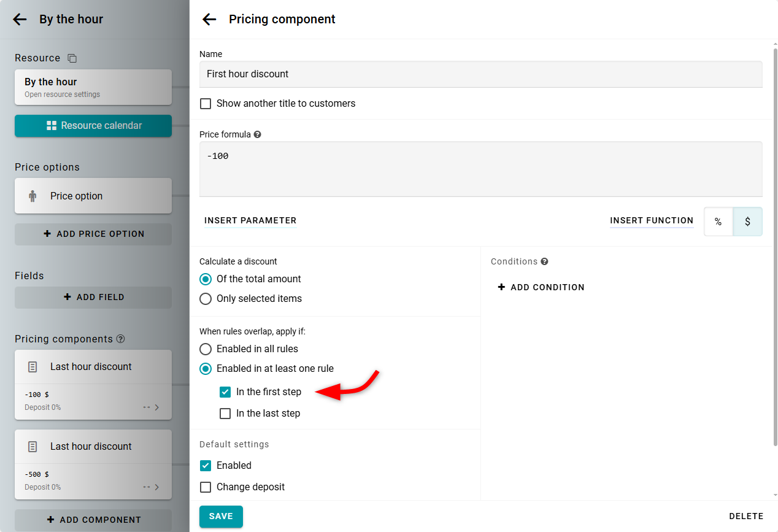Uncheck In the first step checkbox
Image resolution: width=778 pixels, height=532 pixels.
[x=225, y=392]
